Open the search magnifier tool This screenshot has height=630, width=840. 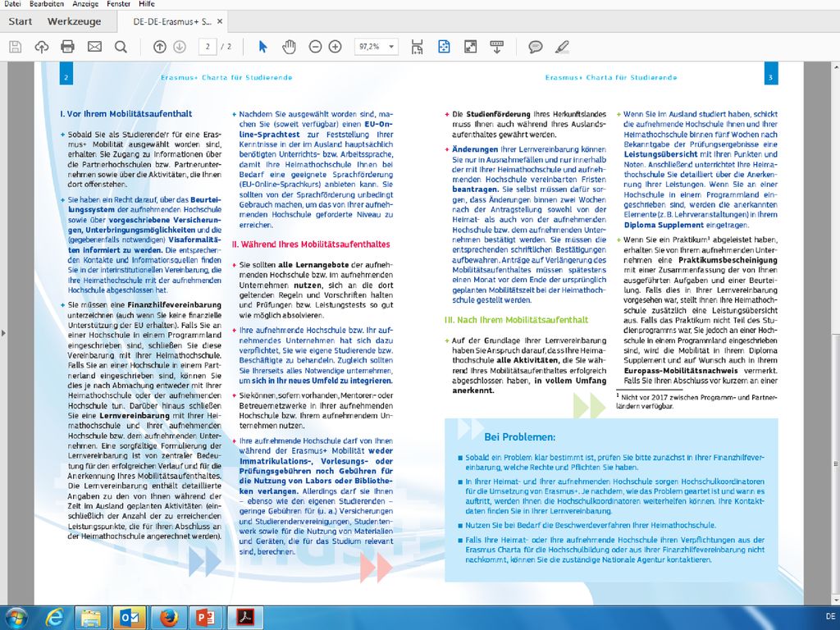coord(121,47)
